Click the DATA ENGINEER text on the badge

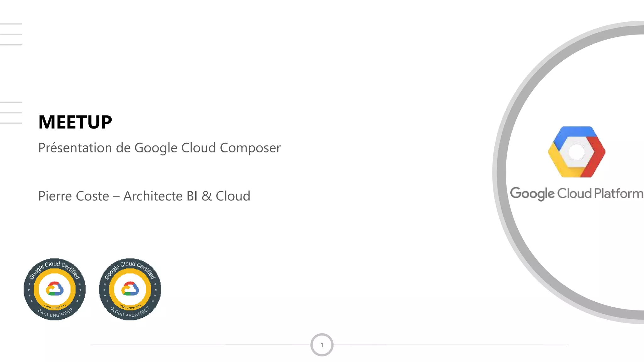pyautogui.click(x=55, y=313)
